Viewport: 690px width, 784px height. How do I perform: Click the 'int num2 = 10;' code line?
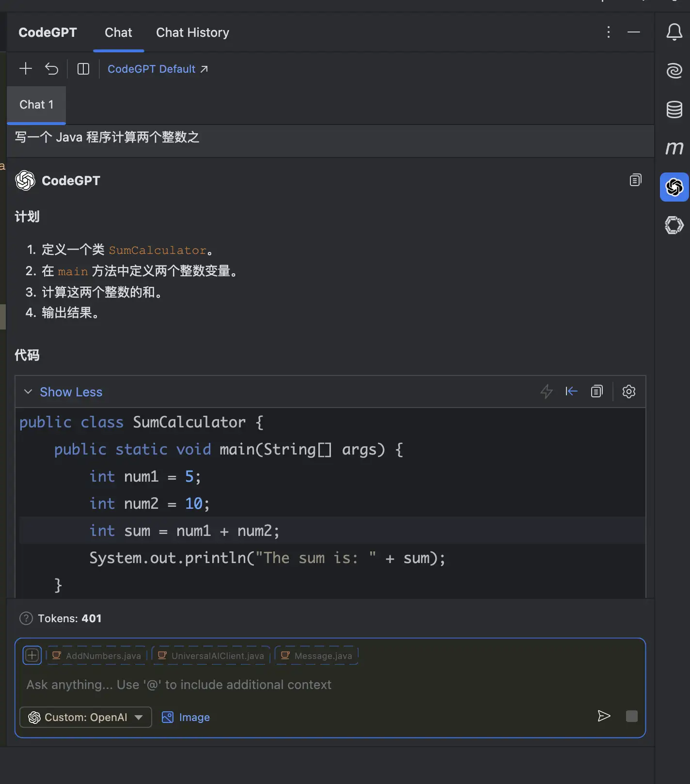[x=149, y=503]
